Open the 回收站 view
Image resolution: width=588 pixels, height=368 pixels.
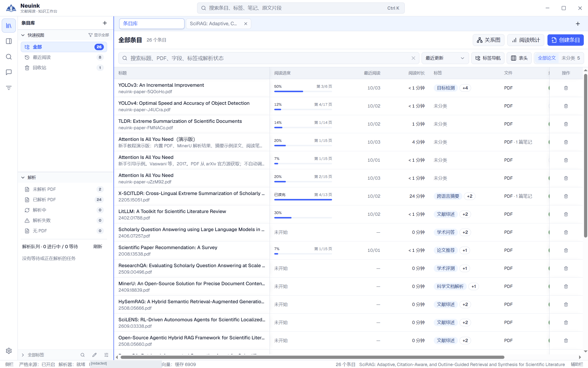point(64,68)
